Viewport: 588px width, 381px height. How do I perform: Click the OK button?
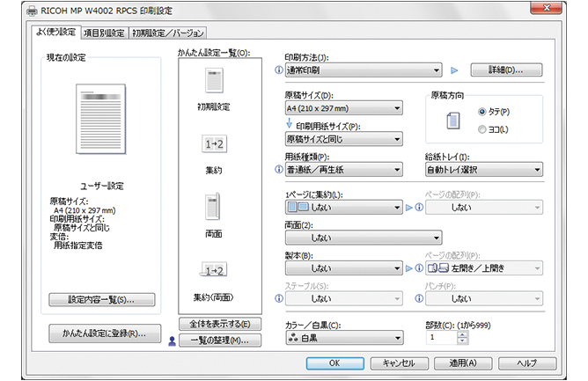coord(334,362)
